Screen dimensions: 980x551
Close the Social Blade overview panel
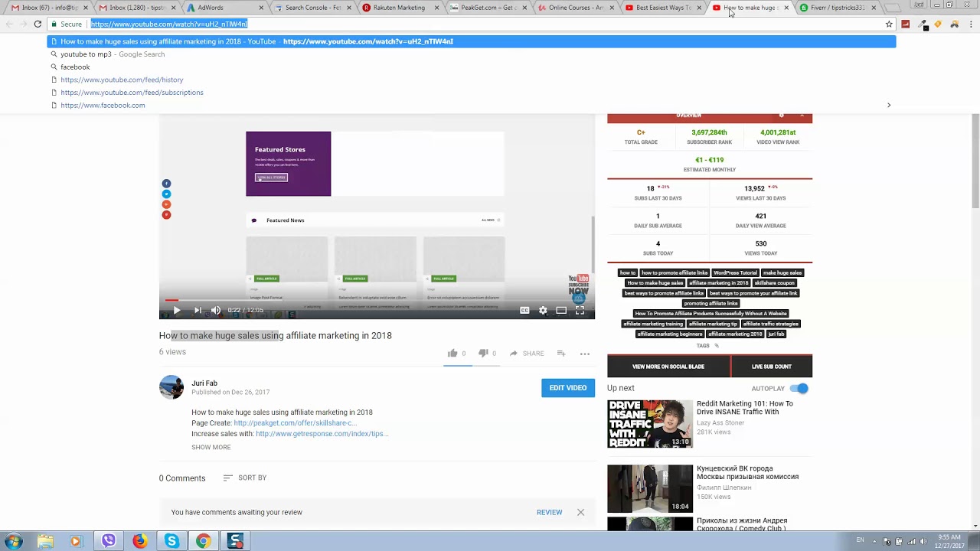click(x=802, y=116)
